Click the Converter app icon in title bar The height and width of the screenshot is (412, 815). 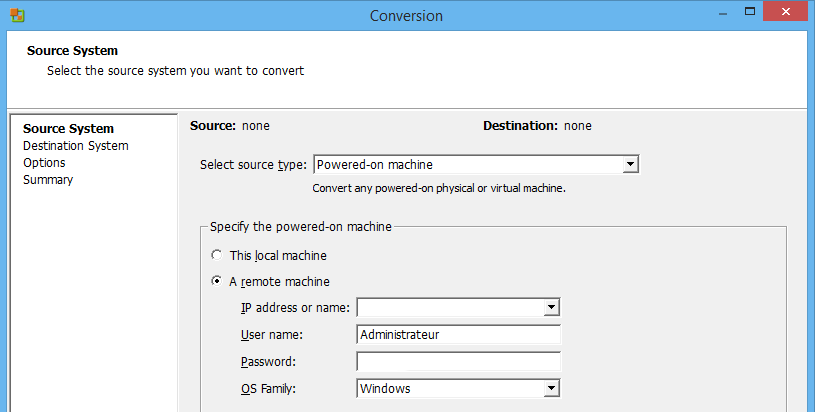click(17, 16)
